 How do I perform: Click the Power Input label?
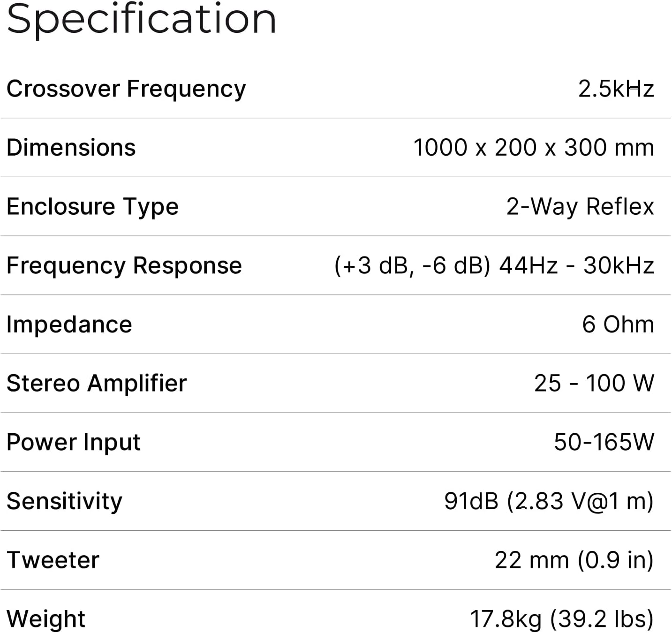tap(74, 443)
